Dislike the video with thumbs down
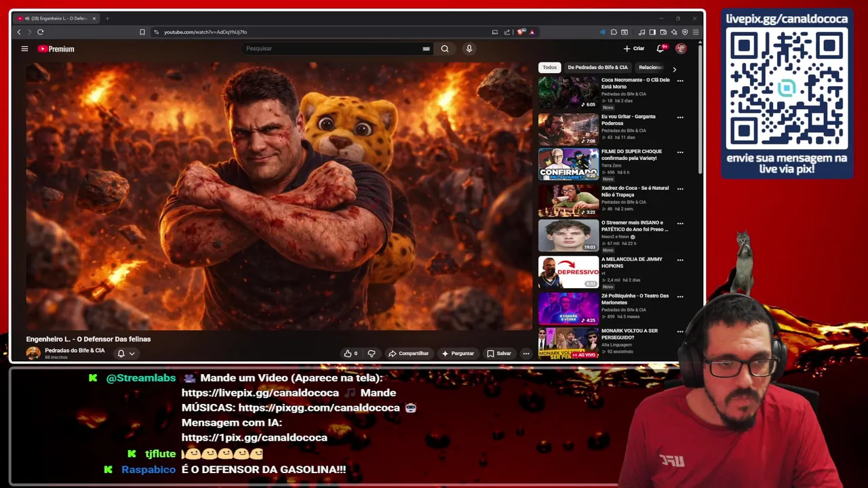The width and height of the screenshot is (868, 488). pyautogui.click(x=371, y=353)
